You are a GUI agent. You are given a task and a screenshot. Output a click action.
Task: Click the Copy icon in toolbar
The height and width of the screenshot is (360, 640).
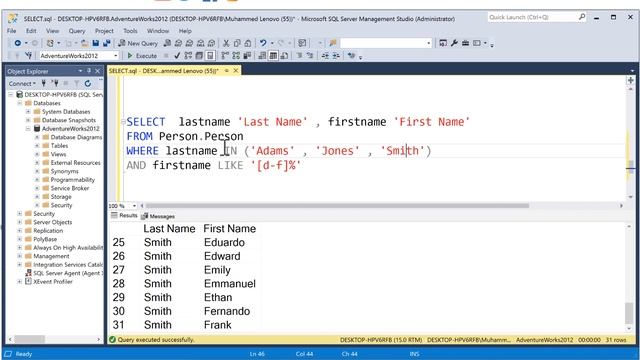click(237, 43)
